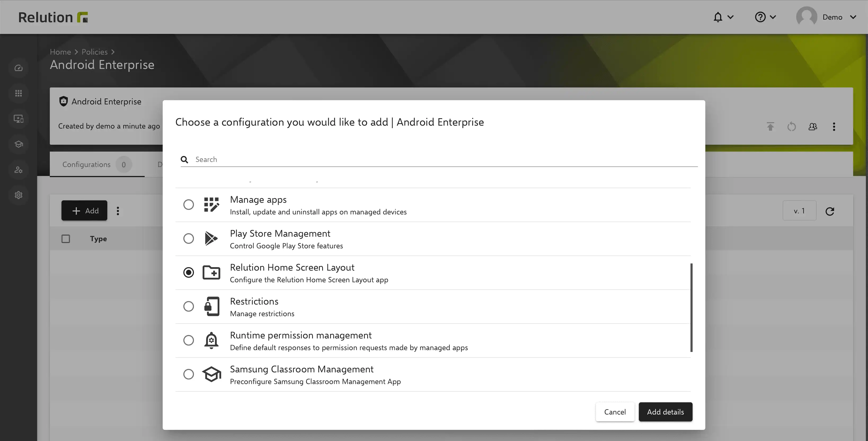Click the Home breadcrumb
The image size is (868, 441).
[60, 52]
